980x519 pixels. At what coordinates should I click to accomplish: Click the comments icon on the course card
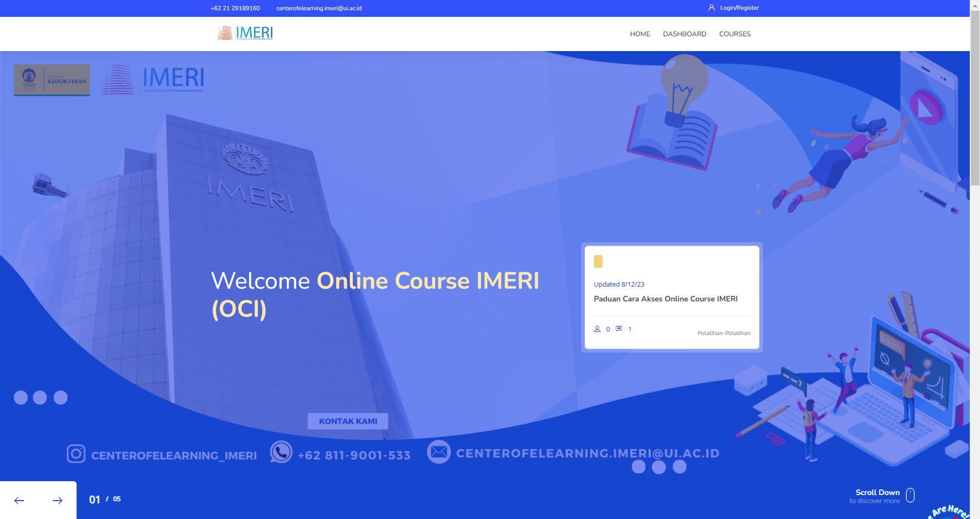[x=619, y=328]
